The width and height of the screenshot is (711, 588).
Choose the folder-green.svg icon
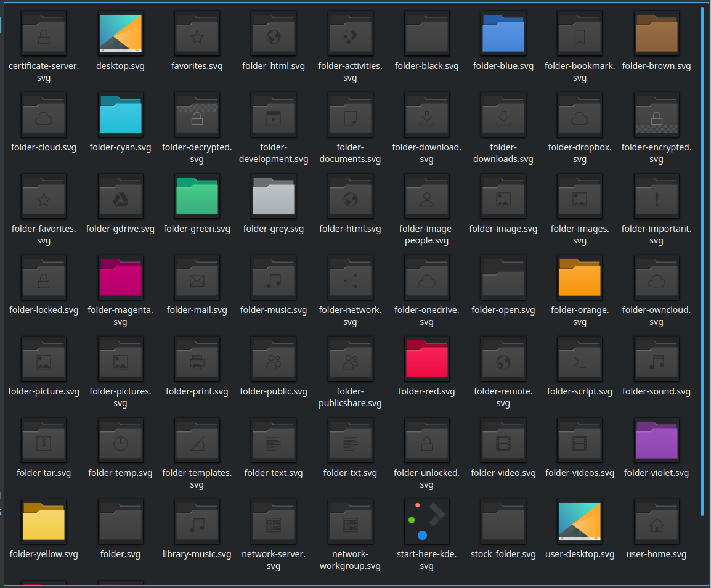[x=197, y=196]
